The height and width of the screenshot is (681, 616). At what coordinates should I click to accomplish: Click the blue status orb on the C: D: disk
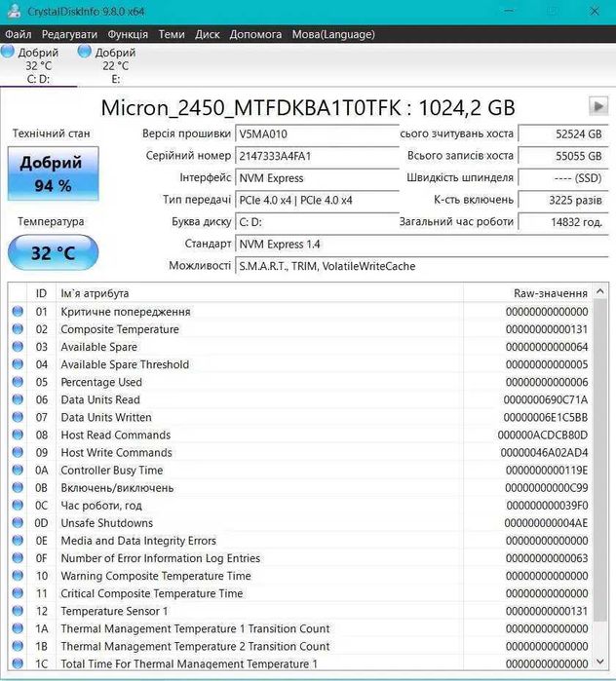(x=8, y=52)
